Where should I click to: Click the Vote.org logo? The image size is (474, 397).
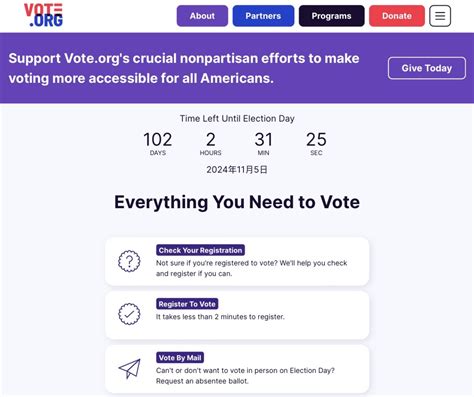pyautogui.click(x=43, y=15)
